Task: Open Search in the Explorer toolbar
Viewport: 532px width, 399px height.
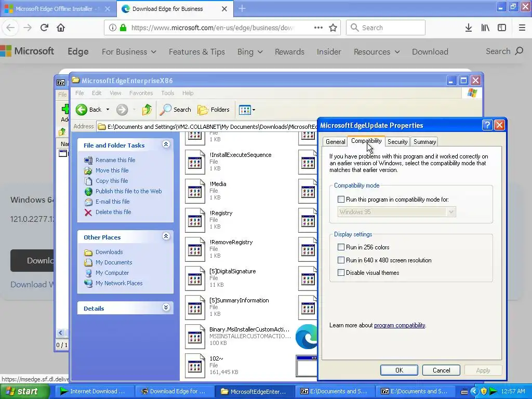Action: click(x=175, y=110)
